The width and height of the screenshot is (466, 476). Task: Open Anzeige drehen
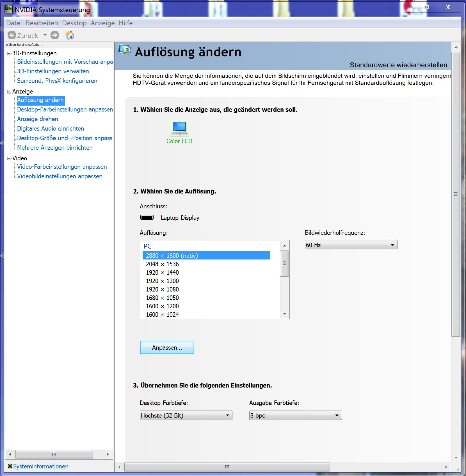click(38, 119)
